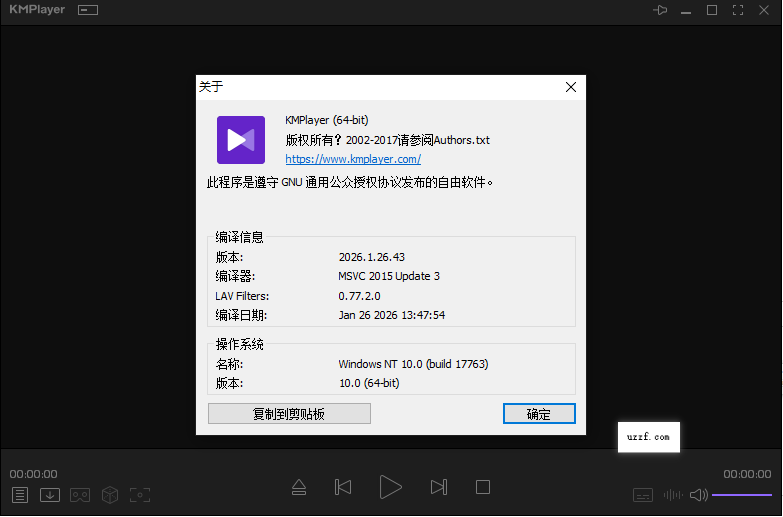Click the pin always-on-top icon
783x517 pixels.
[660, 10]
